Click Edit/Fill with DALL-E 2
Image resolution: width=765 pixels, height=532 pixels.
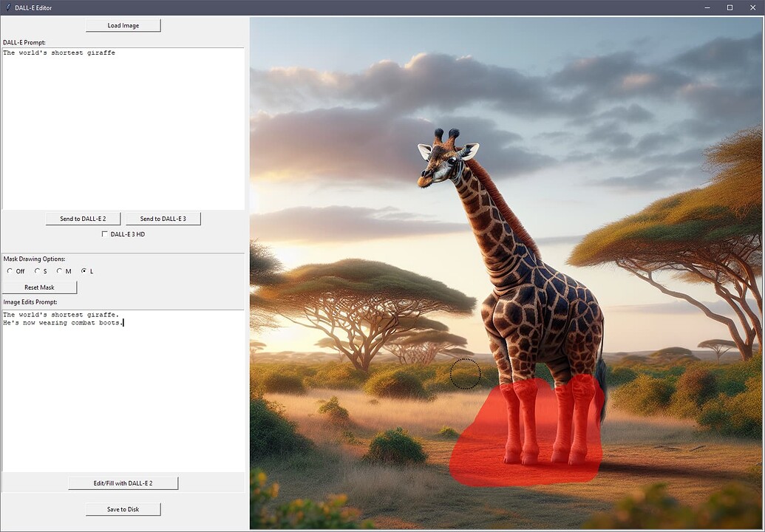pyautogui.click(x=123, y=483)
